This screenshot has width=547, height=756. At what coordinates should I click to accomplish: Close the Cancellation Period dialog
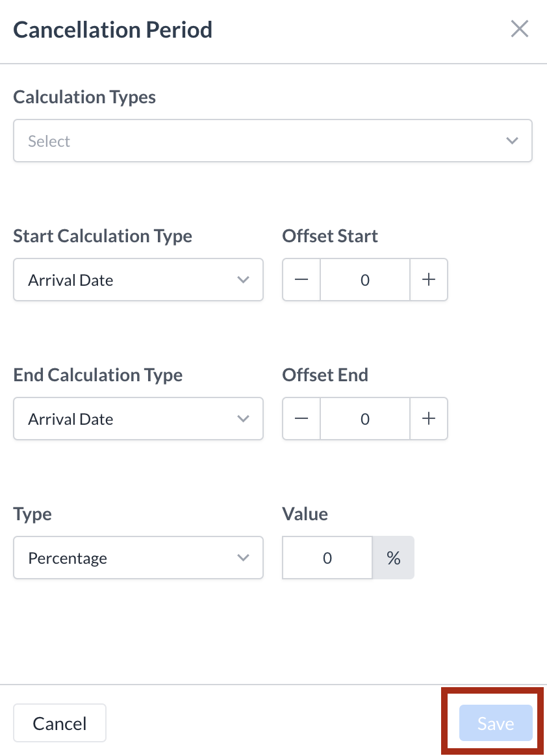519,29
